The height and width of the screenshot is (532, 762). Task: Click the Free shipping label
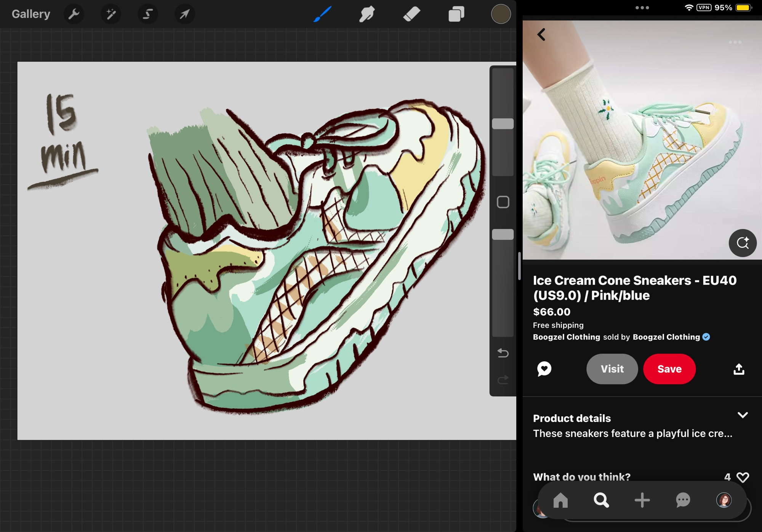[x=558, y=325]
